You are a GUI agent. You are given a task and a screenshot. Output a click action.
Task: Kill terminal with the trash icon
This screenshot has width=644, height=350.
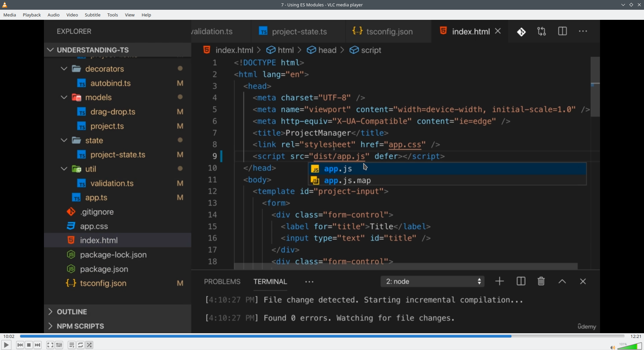(x=541, y=281)
